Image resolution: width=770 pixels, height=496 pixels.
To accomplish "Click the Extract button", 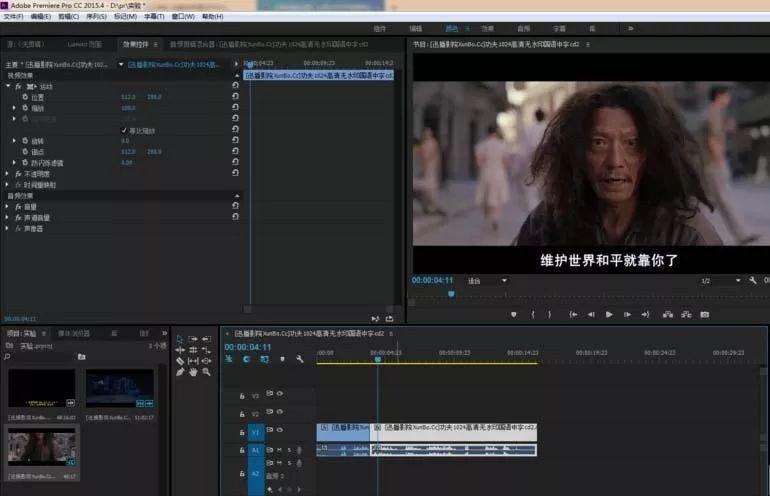I will 686,314.
